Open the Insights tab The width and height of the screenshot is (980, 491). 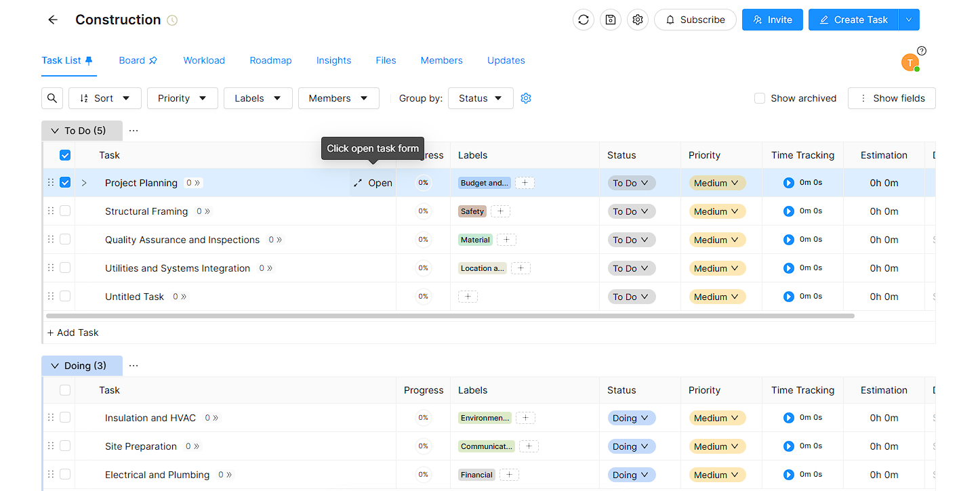pos(333,60)
